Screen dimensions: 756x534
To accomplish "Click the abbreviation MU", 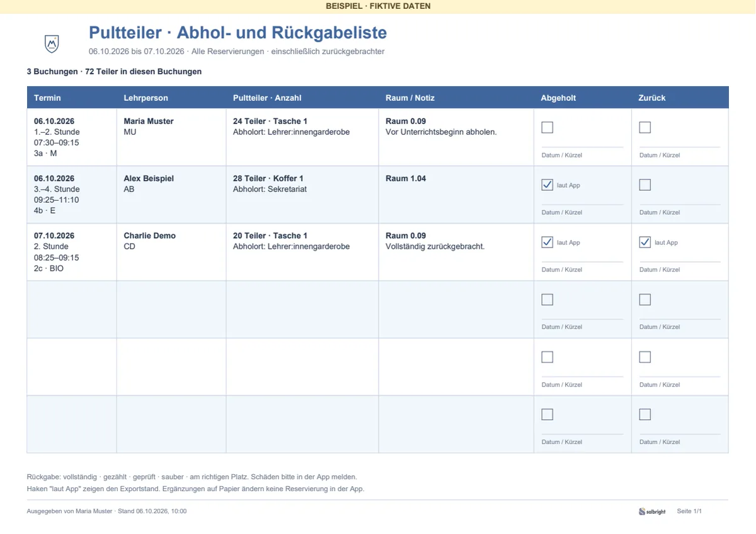I will 130,132.
